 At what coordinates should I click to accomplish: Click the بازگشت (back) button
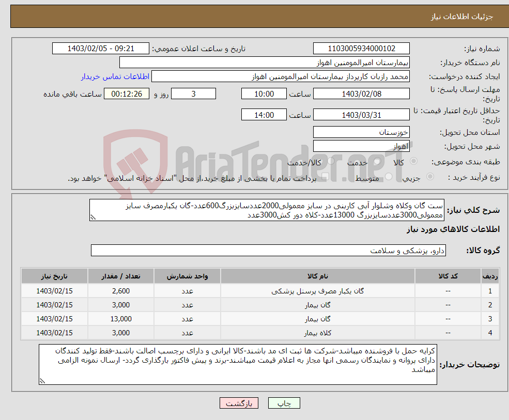coord(239,403)
